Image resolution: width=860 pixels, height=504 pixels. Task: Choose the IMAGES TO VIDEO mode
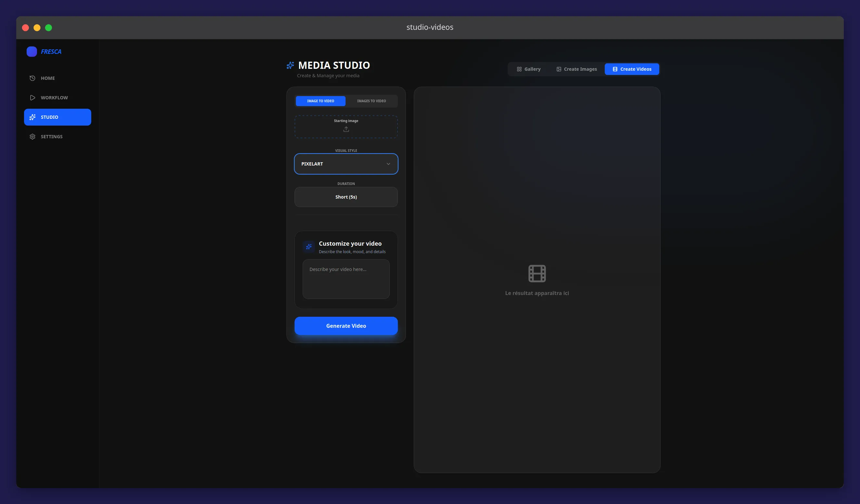pos(371,101)
